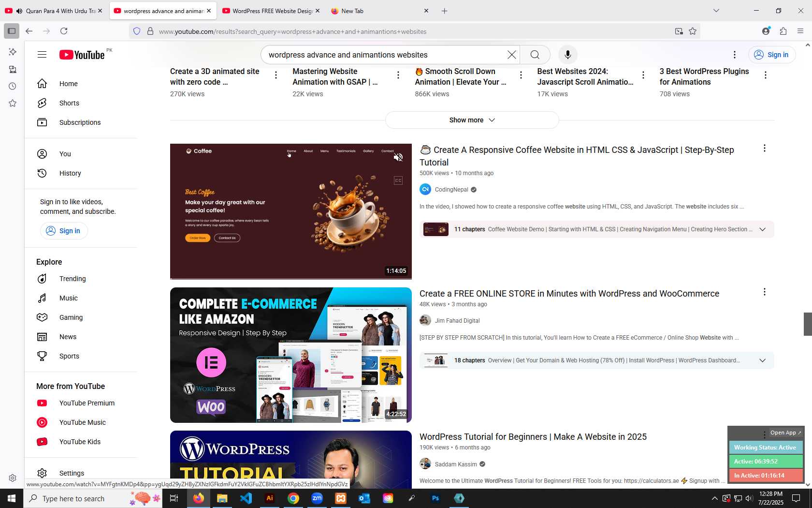The width and height of the screenshot is (812, 508).
Task: Open Complete E-commerce video thumbnail
Action: click(x=291, y=355)
